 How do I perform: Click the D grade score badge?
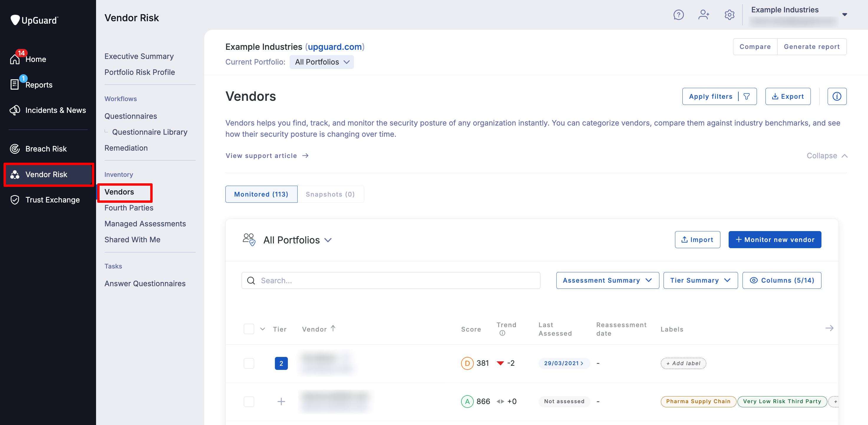[467, 363]
